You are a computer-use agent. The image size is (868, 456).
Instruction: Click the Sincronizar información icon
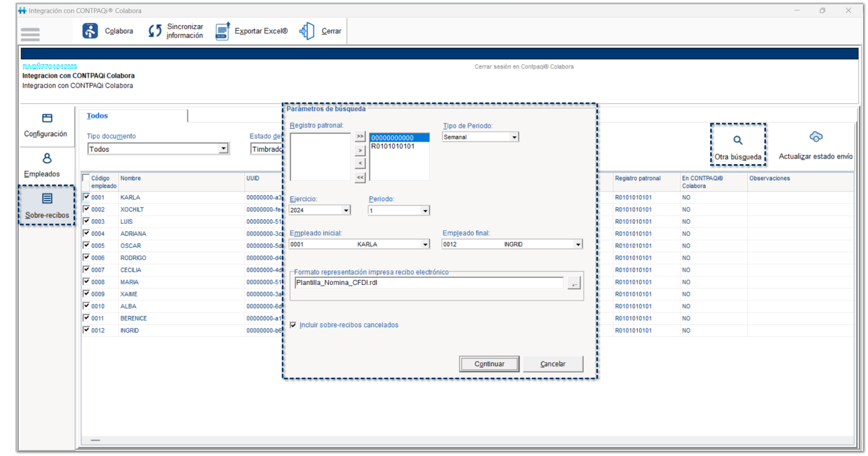(155, 31)
